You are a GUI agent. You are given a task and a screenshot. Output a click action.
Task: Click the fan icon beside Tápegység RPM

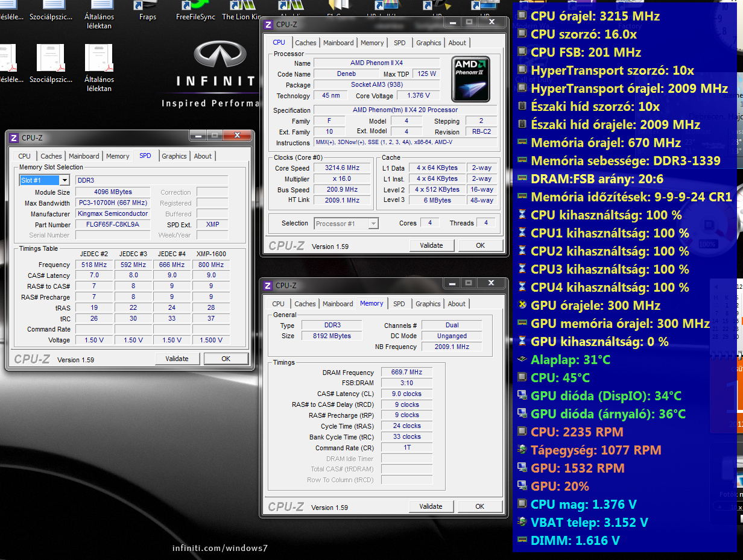pos(522,450)
